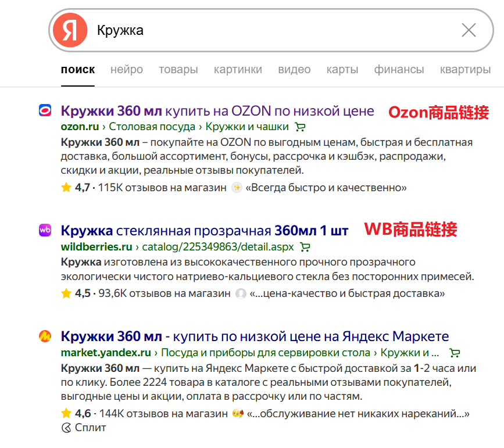Open 'Кружка стеклянная прозрачная 360мл 1 шт' result

pos(205,231)
